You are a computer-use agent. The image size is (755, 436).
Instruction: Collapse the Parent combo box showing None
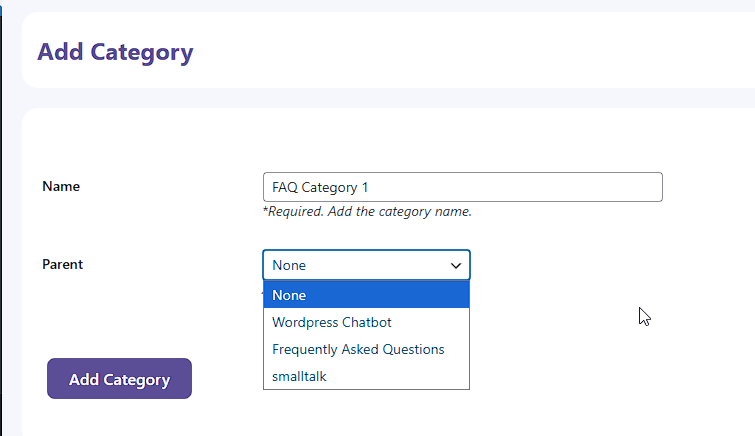tap(366, 265)
